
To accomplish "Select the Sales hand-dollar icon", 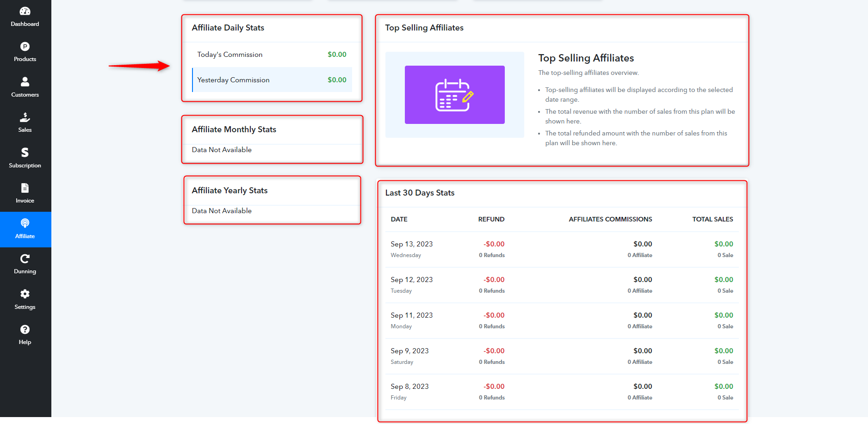I will 25,117.
